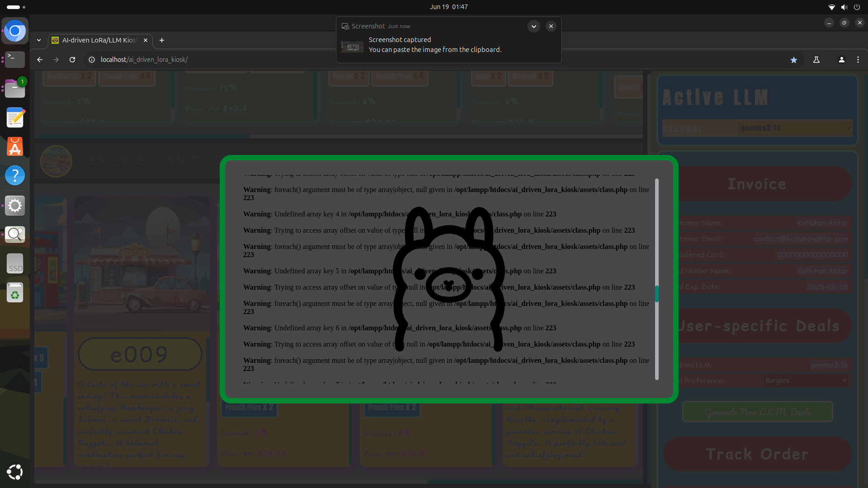
Task: Open the Preference Burgers dropdown
Action: pos(806,380)
